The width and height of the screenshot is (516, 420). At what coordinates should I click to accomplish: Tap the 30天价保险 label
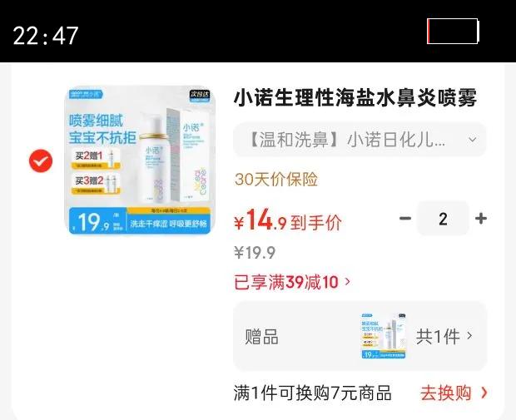(x=276, y=180)
